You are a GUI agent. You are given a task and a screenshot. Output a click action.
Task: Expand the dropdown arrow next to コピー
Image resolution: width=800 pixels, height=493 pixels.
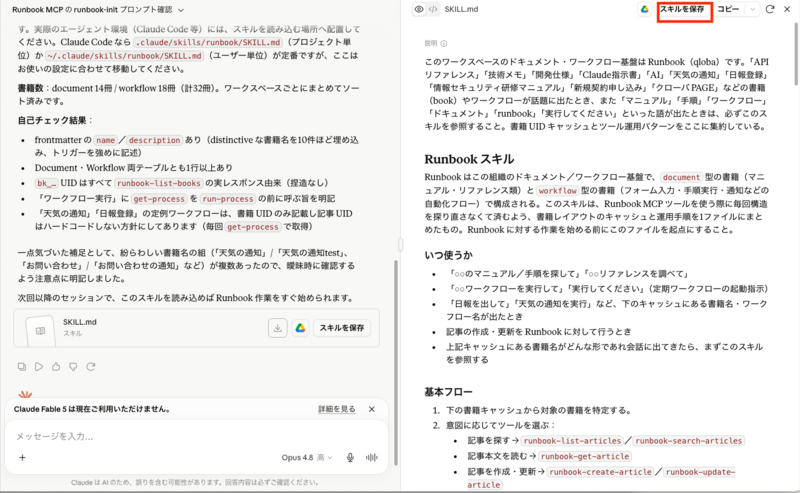click(x=752, y=9)
